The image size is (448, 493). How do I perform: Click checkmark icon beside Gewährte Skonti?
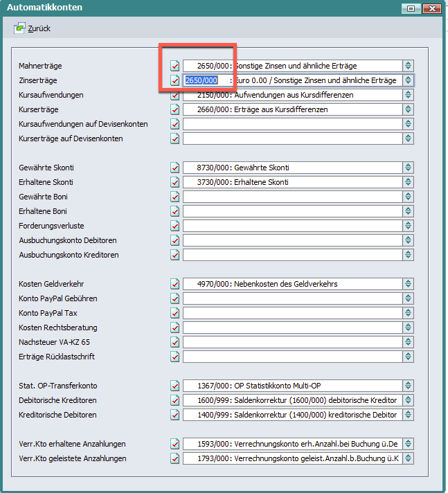175,168
